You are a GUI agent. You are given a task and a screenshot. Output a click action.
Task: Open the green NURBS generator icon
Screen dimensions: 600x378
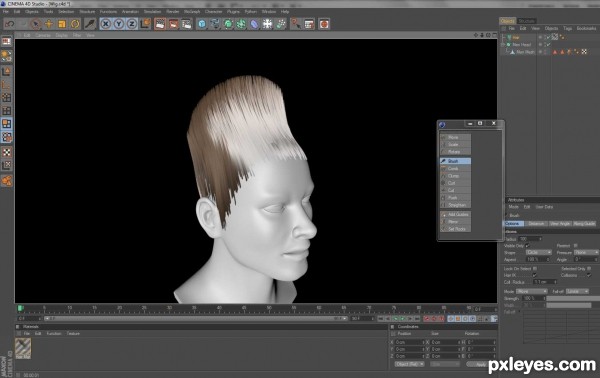tap(228, 24)
